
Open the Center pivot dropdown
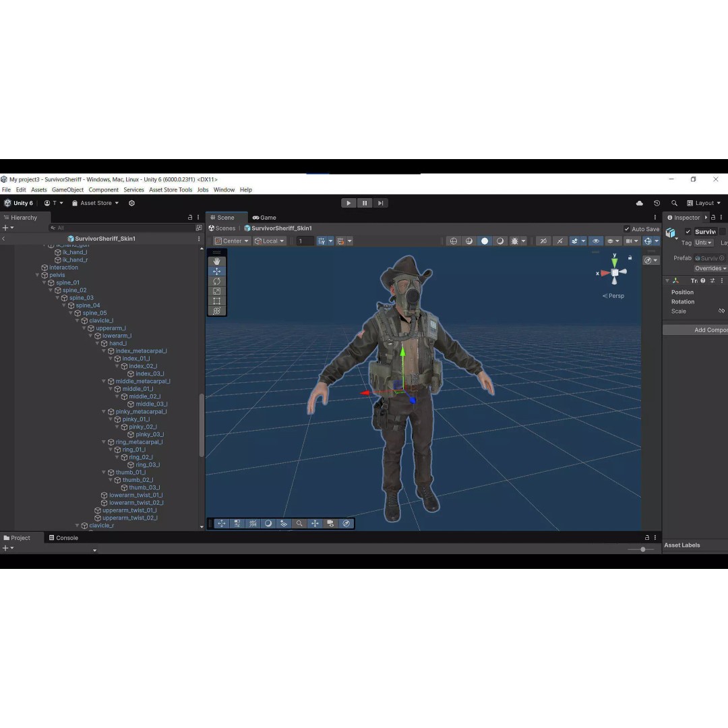[x=232, y=241]
